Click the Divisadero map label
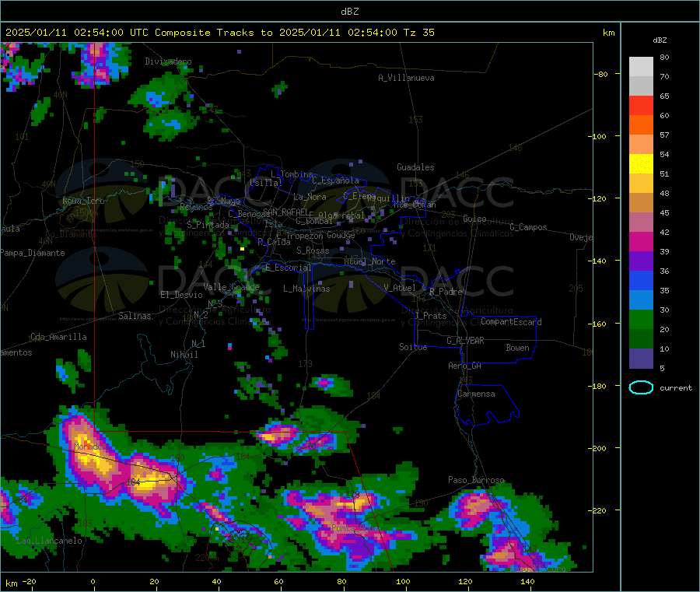The height and width of the screenshot is (592, 700). 168,61
